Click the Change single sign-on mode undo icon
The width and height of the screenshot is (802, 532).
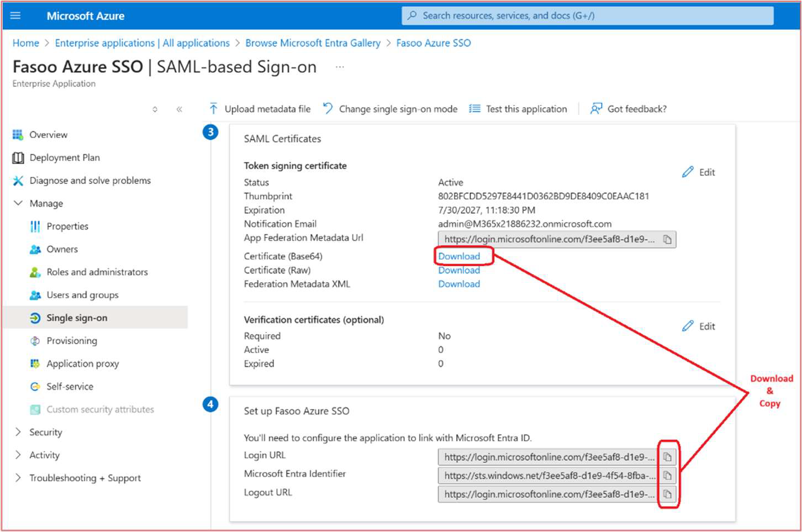point(328,109)
